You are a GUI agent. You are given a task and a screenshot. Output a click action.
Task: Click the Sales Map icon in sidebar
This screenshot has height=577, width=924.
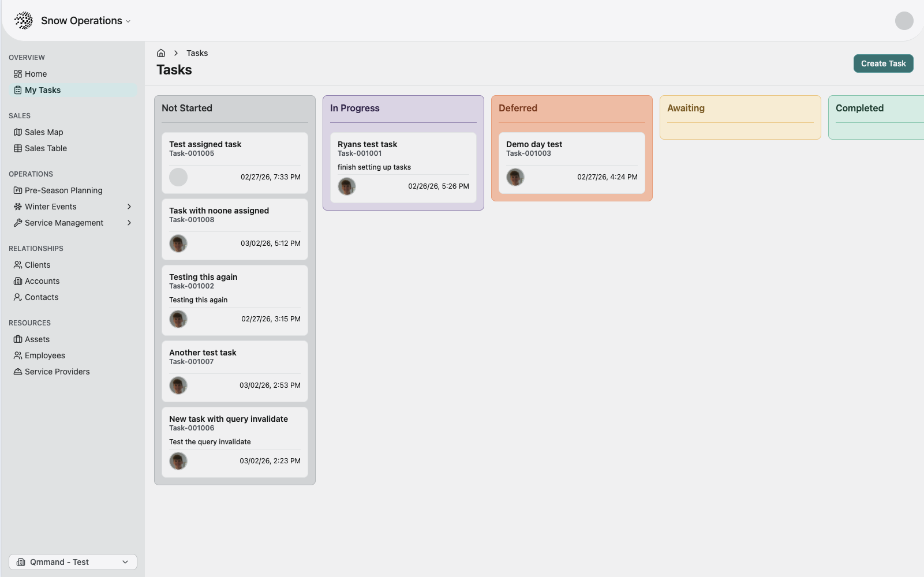point(18,132)
